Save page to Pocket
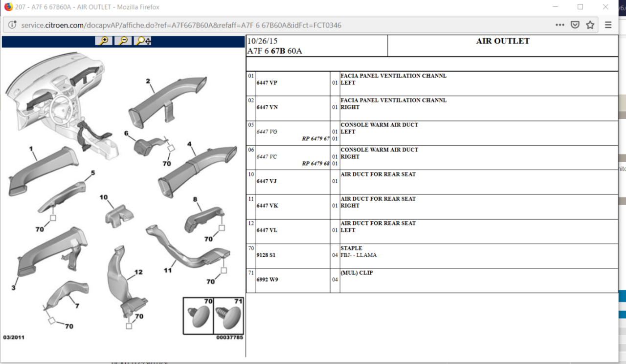Image resolution: width=626 pixels, height=364 pixels. click(x=576, y=25)
